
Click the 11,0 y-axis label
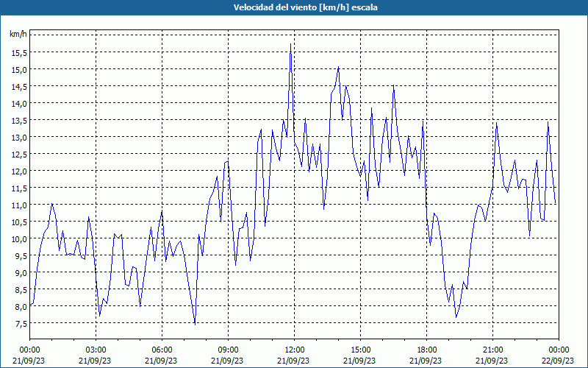[19, 205]
